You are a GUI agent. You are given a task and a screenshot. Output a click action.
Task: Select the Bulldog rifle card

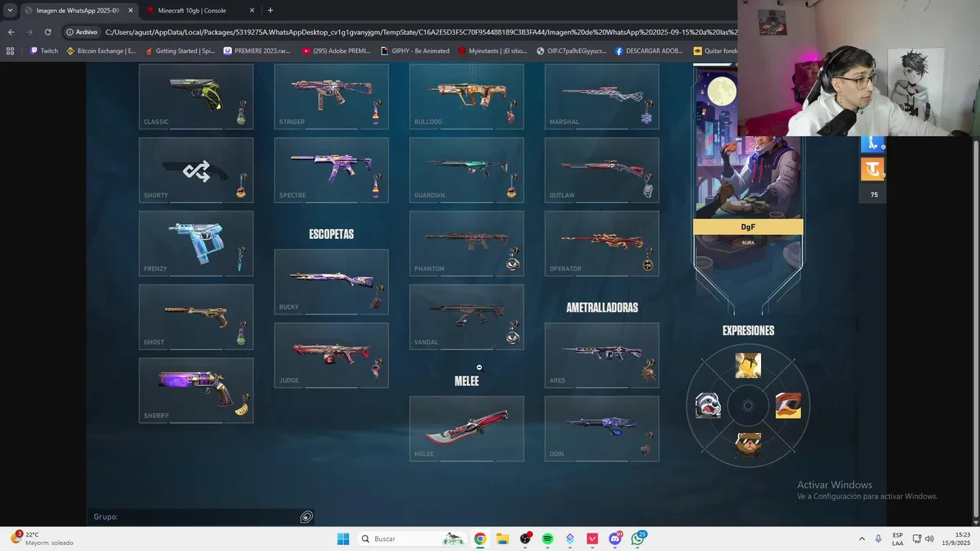tap(467, 96)
